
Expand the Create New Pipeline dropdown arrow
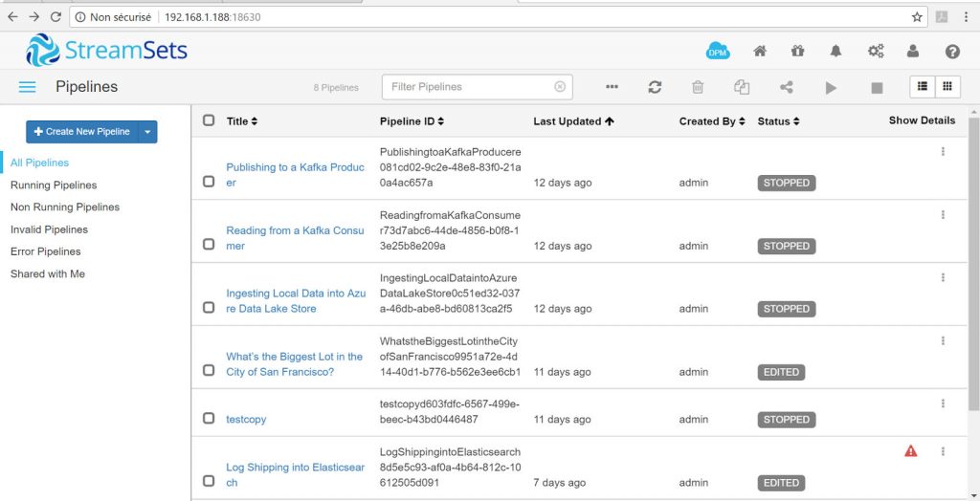pyautogui.click(x=147, y=132)
